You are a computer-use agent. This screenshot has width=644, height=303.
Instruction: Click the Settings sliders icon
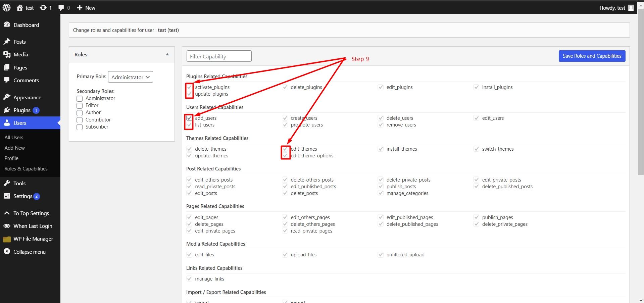(7, 196)
